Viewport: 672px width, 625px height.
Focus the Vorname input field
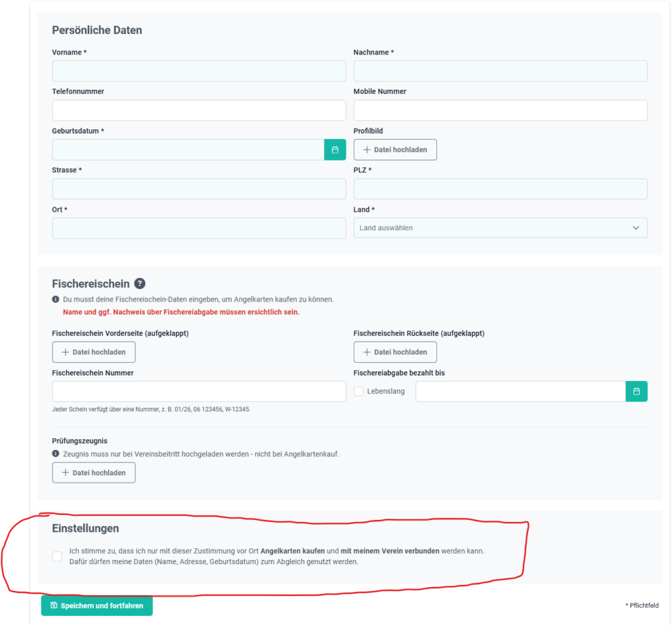coord(199,71)
